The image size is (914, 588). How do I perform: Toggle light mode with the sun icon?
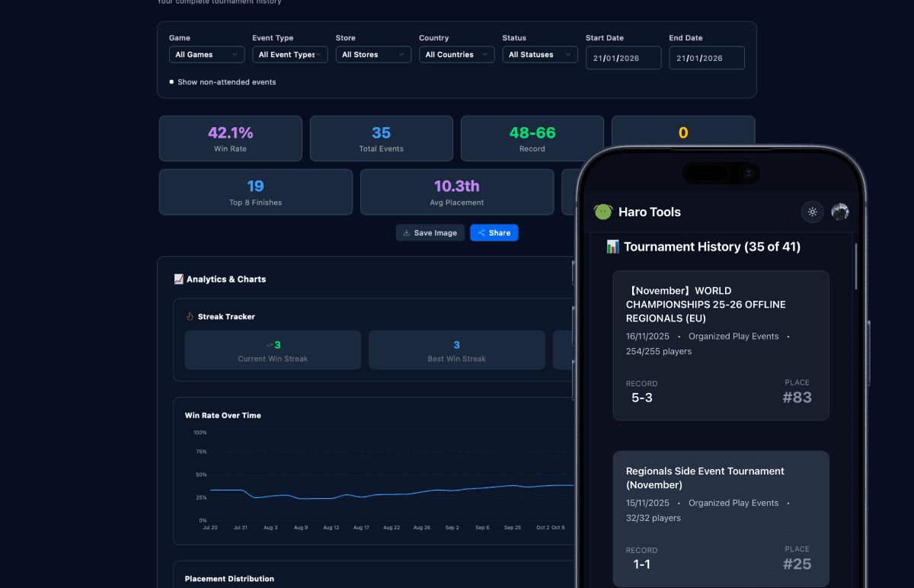812,212
